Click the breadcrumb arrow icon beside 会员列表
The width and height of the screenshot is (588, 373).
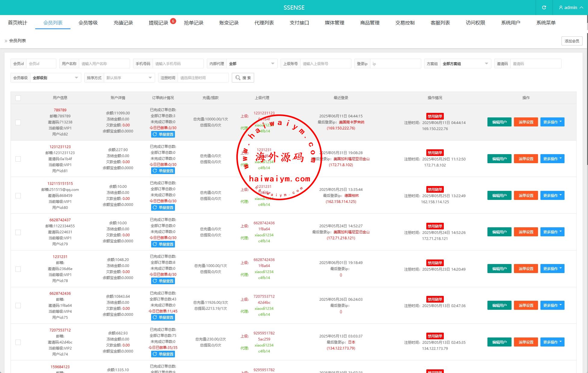point(6,41)
